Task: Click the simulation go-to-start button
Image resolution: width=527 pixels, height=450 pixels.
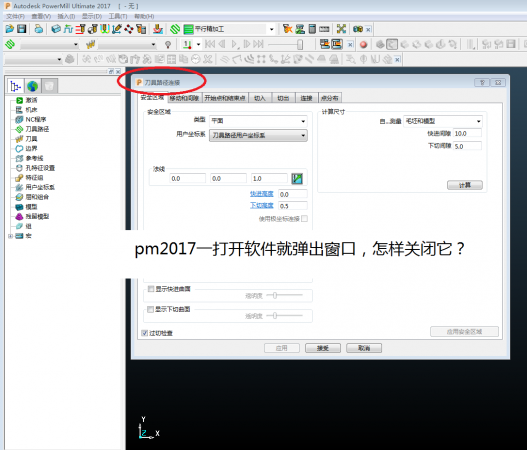Action: tap(210, 44)
